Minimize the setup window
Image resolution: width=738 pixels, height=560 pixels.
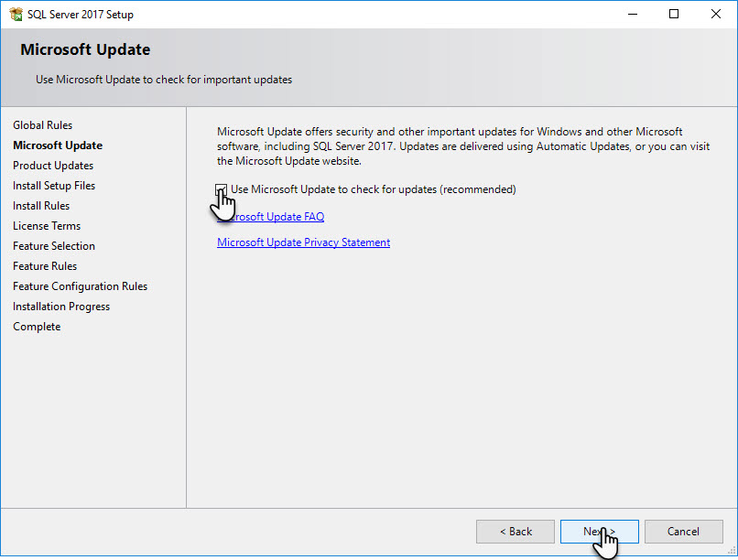click(x=633, y=14)
